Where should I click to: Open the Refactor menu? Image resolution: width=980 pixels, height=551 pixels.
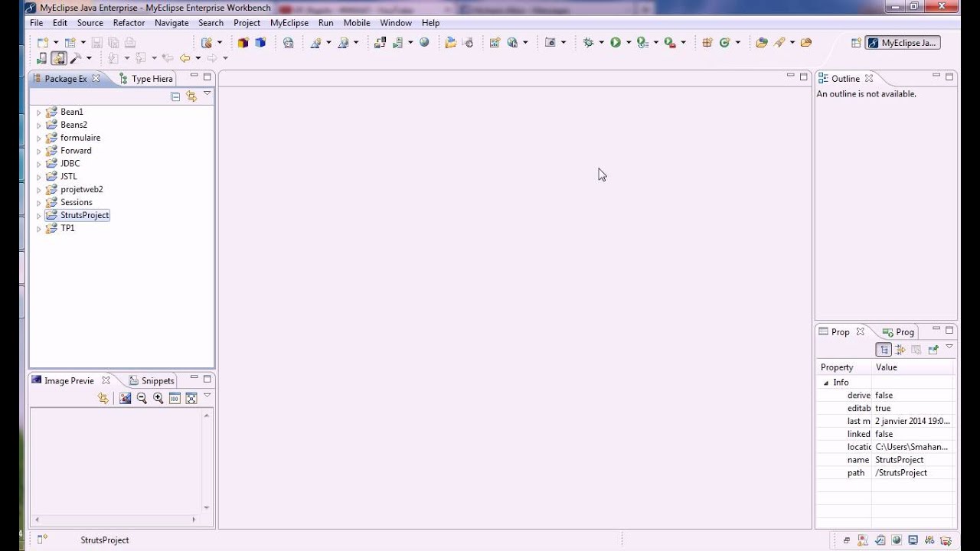point(129,23)
